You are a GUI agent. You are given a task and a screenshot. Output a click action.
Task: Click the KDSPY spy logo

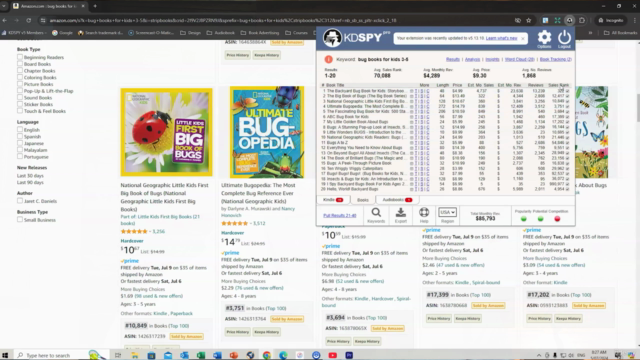click(x=332, y=38)
